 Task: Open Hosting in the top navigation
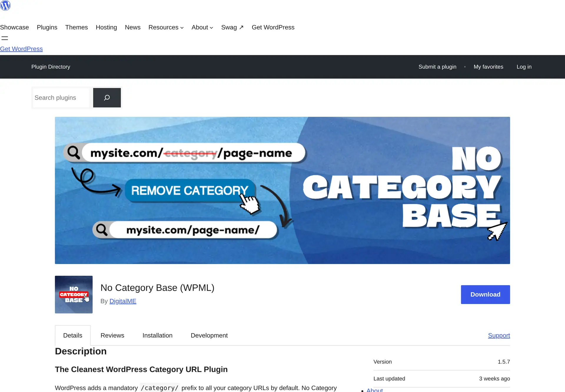tap(106, 27)
